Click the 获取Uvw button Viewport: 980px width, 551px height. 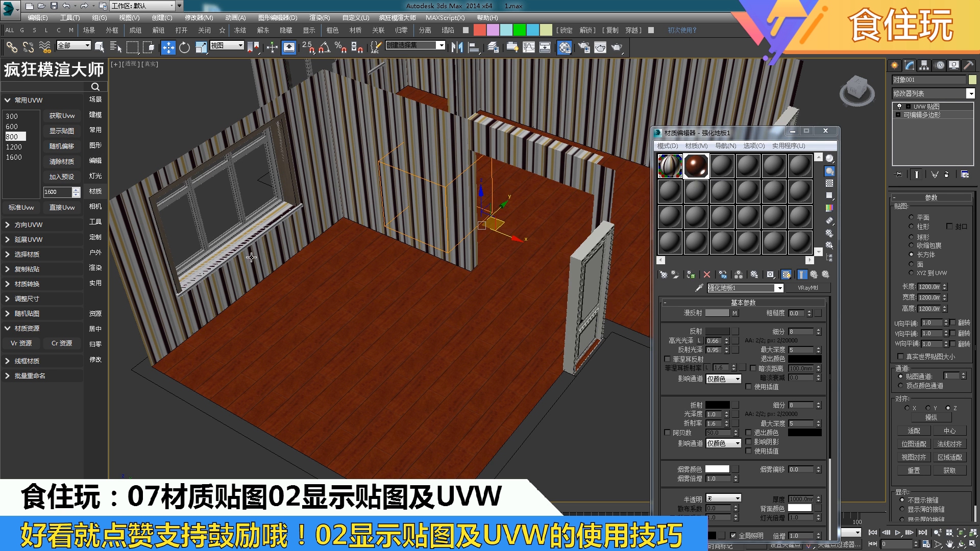coord(62,116)
